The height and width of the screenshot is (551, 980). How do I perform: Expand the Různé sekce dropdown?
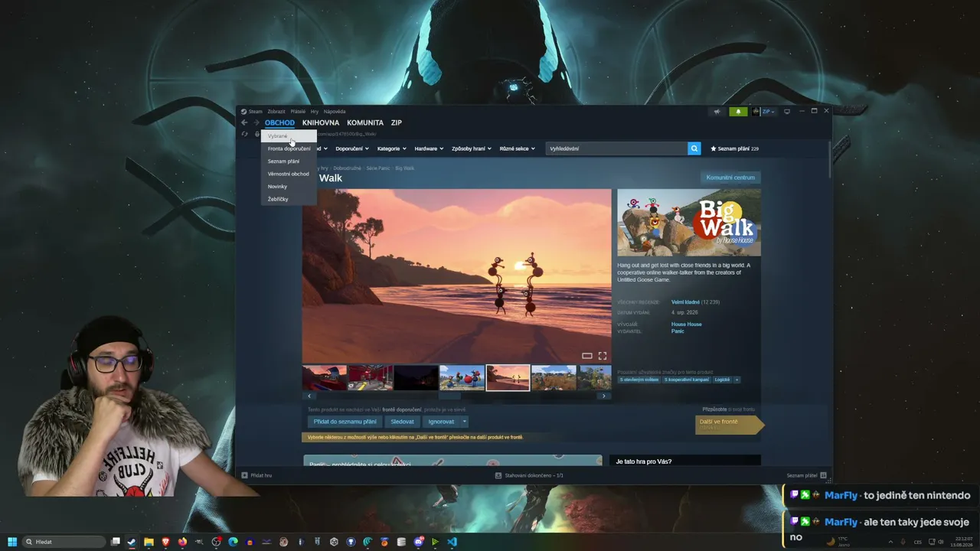[518, 148]
